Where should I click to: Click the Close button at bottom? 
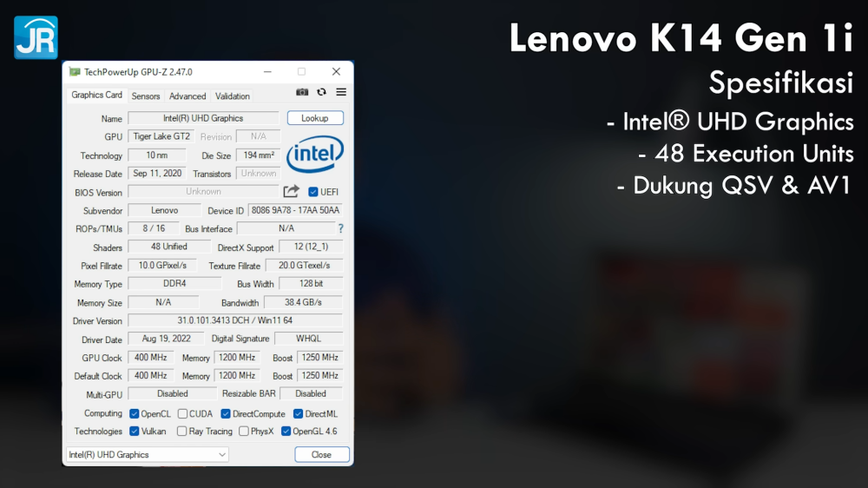coord(322,455)
